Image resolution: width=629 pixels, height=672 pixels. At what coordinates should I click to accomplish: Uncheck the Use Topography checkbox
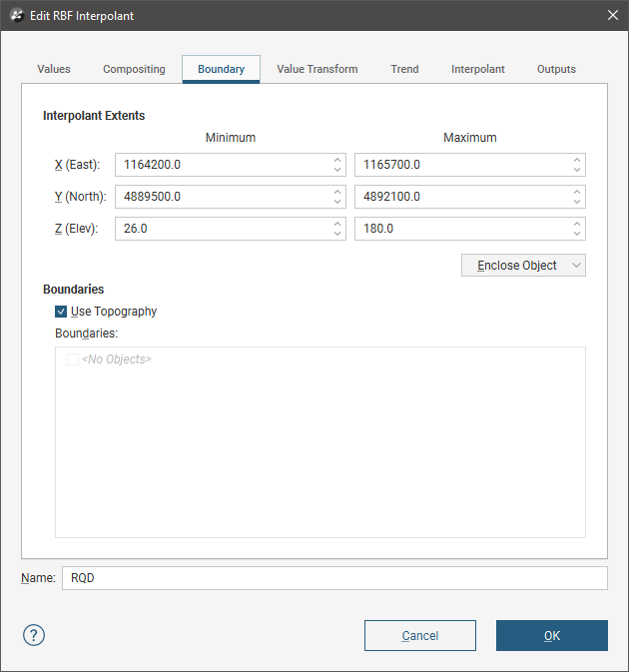click(x=62, y=312)
